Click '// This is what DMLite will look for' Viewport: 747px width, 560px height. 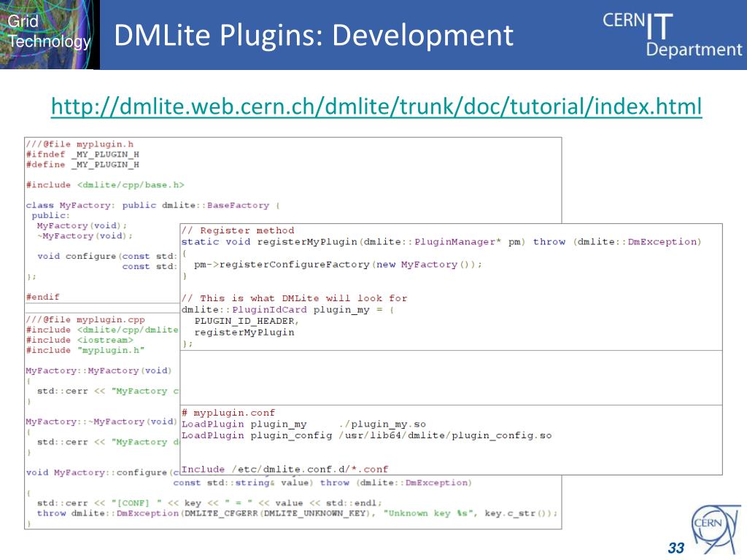(x=295, y=298)
